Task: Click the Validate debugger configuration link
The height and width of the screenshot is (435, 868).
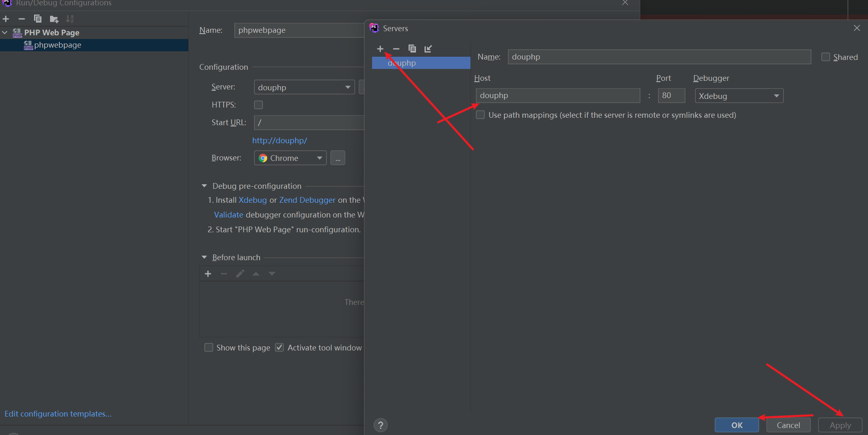Action: tap(228, 215)
